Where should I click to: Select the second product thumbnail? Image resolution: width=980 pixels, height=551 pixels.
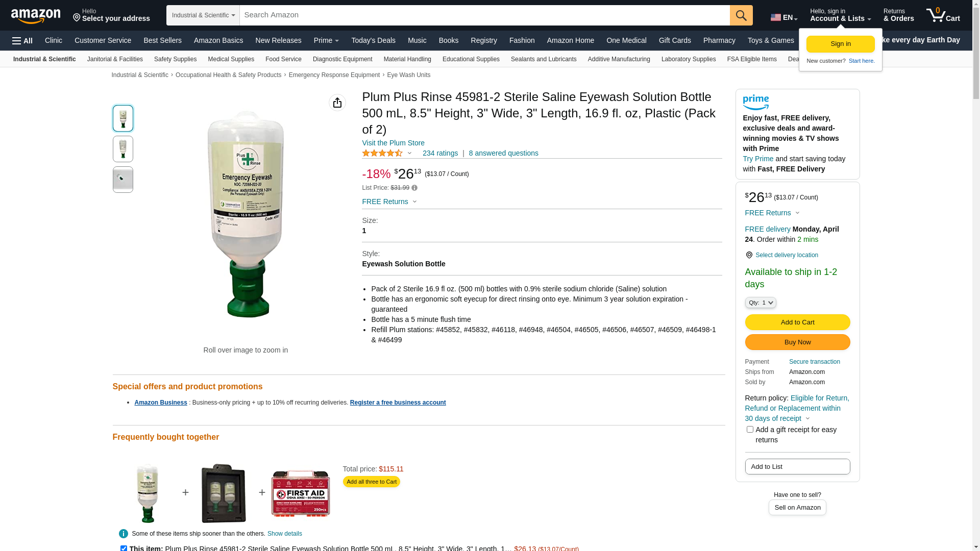(x=123, y=149)
